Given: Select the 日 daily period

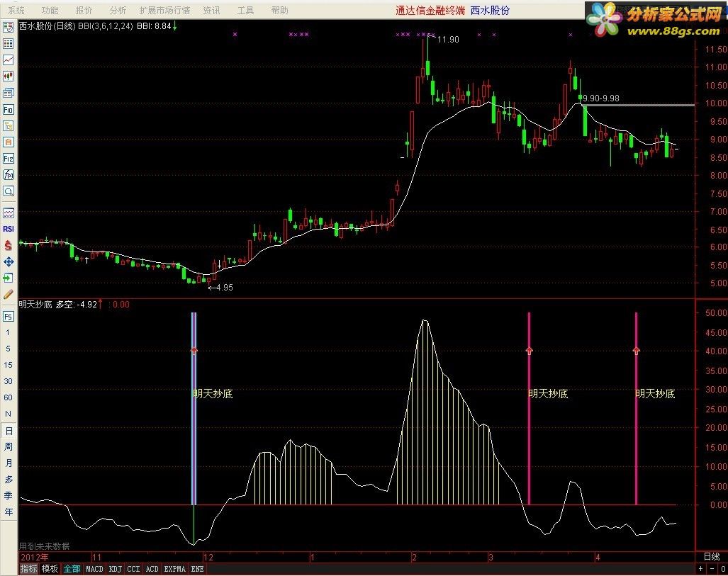Looking at the screenshot, I should click(x=9, y=431).
